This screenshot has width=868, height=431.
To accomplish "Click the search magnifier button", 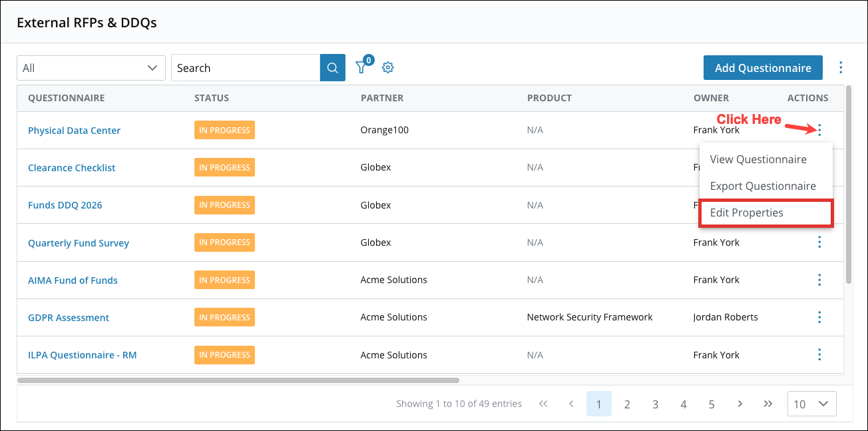I will 333,68.
